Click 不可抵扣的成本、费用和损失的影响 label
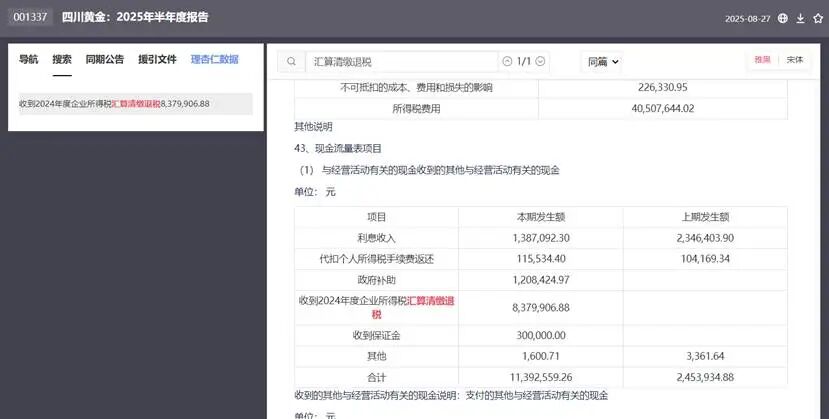 click(417, 88)
